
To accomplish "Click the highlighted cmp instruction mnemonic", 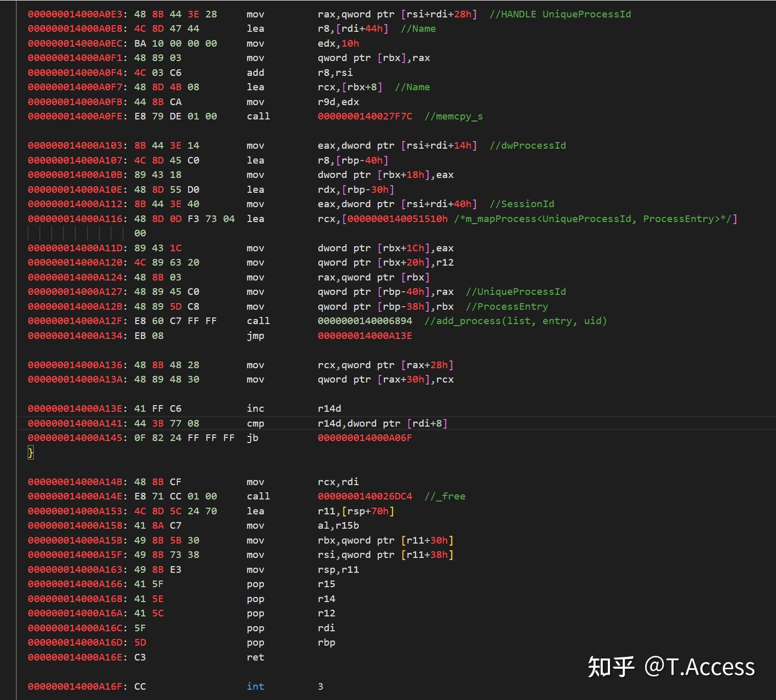I will click(x=255, y=424).
